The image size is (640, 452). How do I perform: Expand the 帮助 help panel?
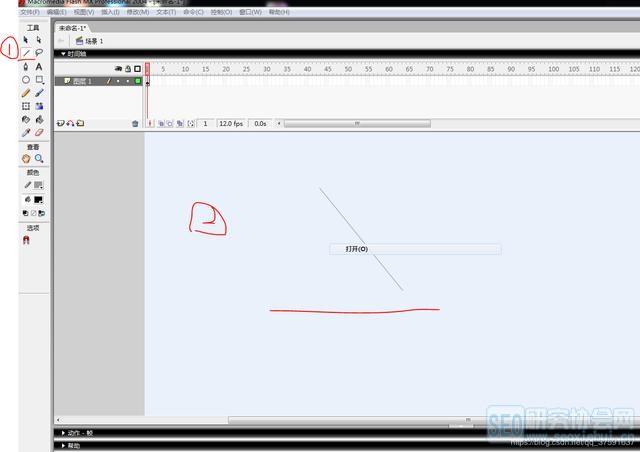point(63,445)
